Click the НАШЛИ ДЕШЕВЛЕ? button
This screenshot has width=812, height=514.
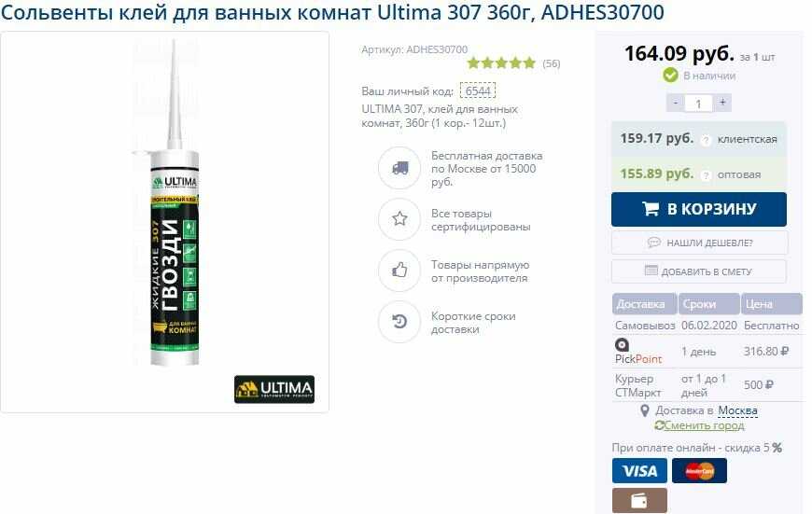coord(699,243)
